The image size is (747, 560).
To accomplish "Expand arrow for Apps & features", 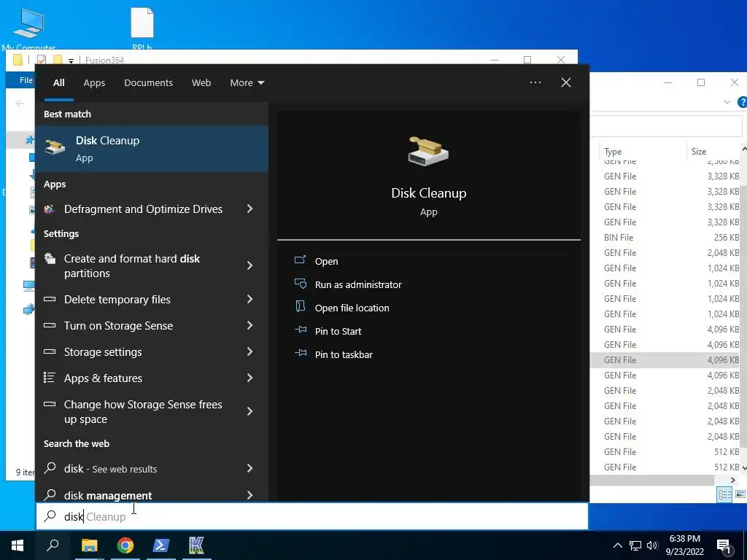I will coord(250,378).
